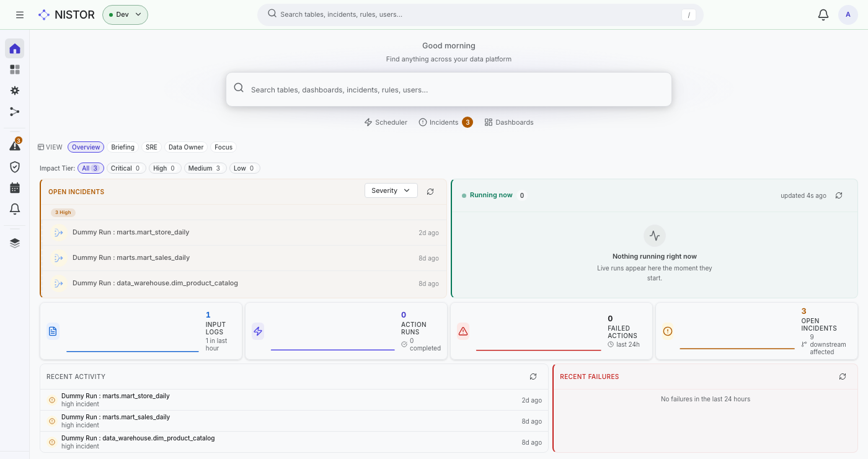
Task: Click the Action Runs lightning icon
Action: [x=258, y=331]
